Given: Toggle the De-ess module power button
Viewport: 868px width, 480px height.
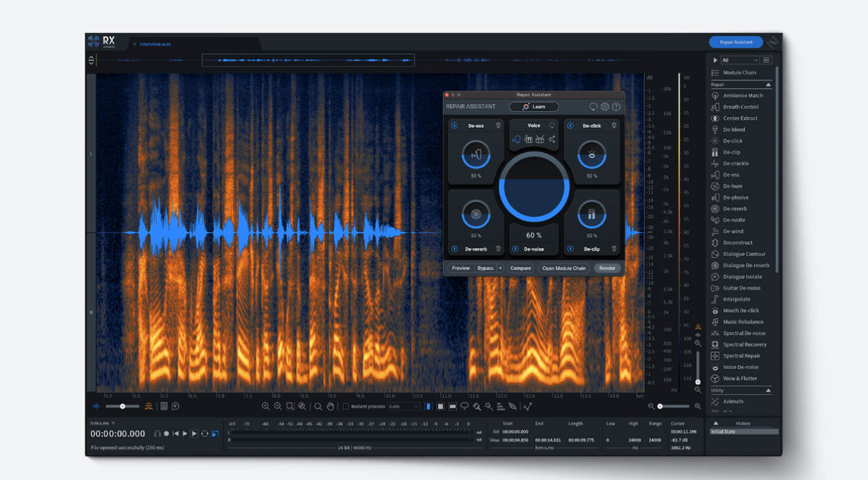Looking at the screenshot, I should [x=455, y=125].
